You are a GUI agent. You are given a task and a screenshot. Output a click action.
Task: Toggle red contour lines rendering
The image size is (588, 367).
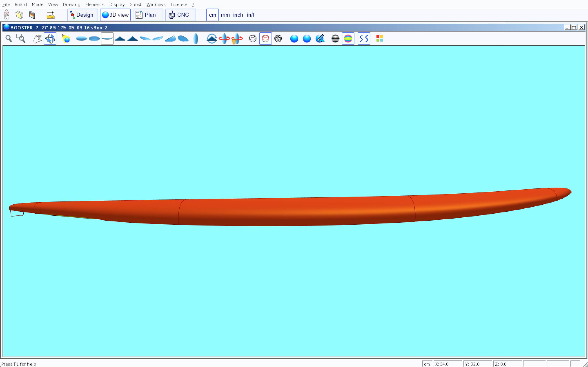pyautogui.click(x=265, y=39)
